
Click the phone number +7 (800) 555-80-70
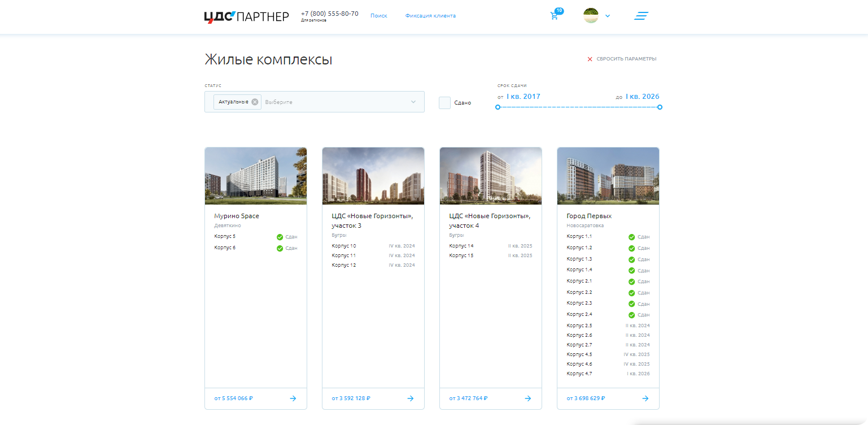[330, 14]
